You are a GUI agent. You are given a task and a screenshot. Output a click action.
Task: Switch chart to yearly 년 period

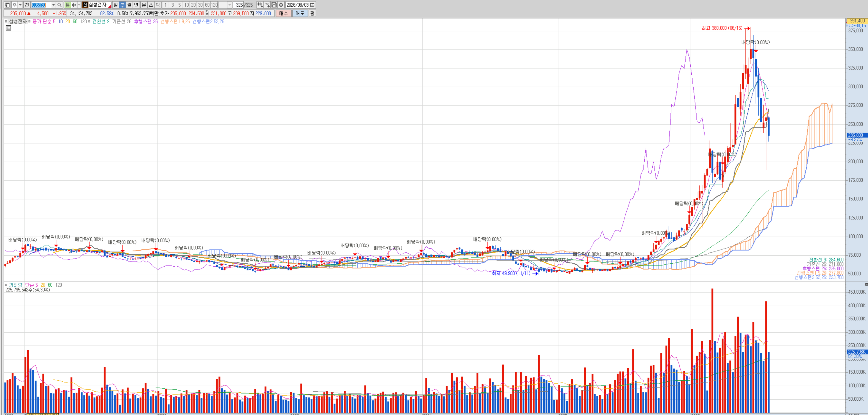[x=136, y=5]
